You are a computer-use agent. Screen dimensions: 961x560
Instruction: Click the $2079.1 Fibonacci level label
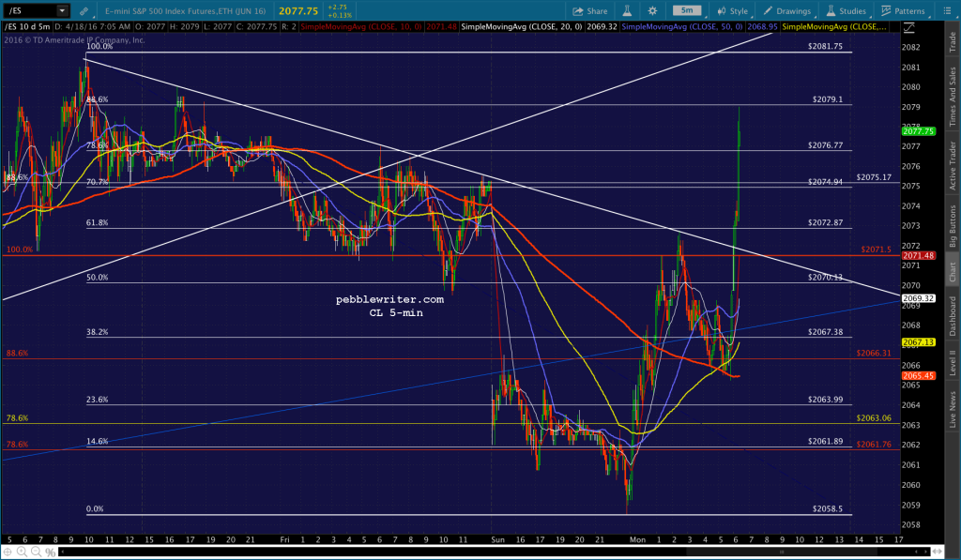coord(828,98)
